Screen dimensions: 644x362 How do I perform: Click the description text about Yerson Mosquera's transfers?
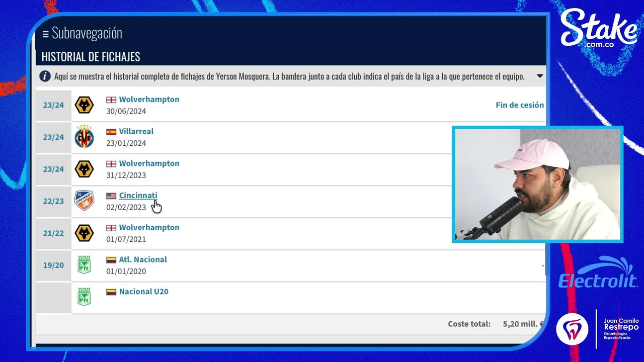coord(289,76)
